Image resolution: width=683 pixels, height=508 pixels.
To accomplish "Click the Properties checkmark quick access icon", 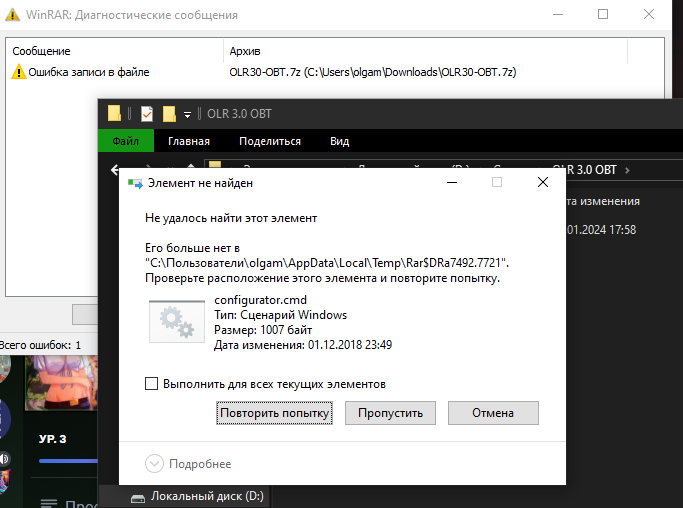I will 147,114.
